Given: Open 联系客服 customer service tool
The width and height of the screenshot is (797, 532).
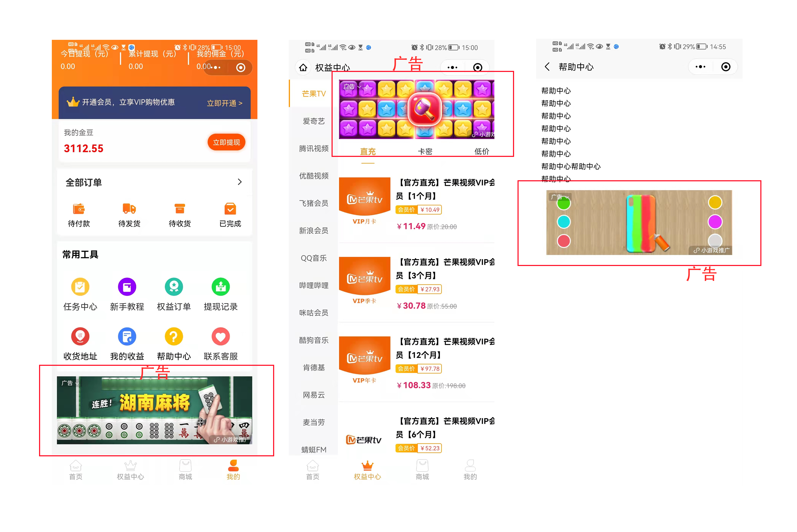Looking at the screenshot, I should pyautogui.click(x=221, y=344).
